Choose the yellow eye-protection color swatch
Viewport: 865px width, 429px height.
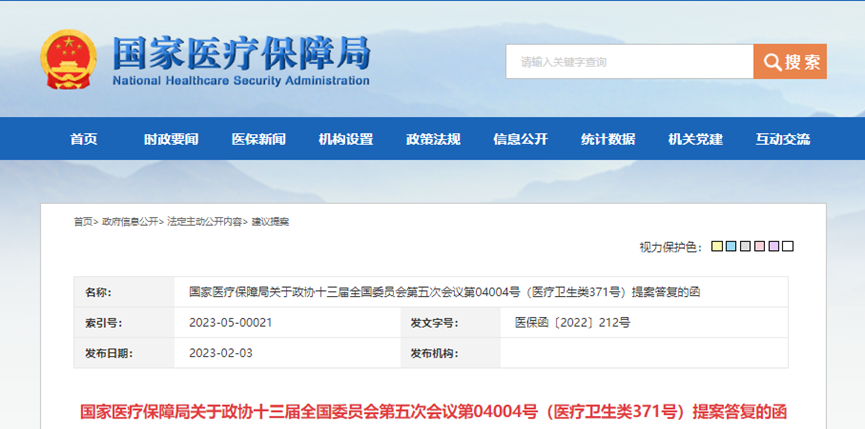click(717, 246)
